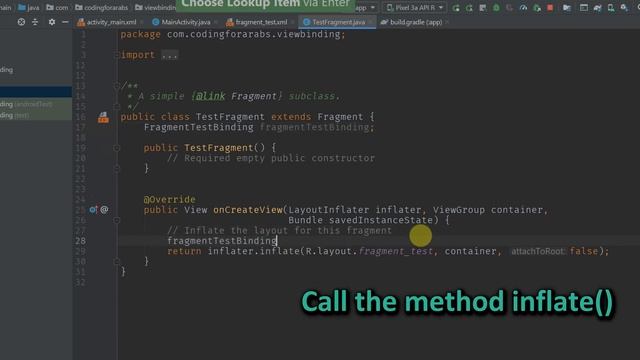Open project panel settings gear
The width and height of the screenshot is (640, 360).
(51, 22)
